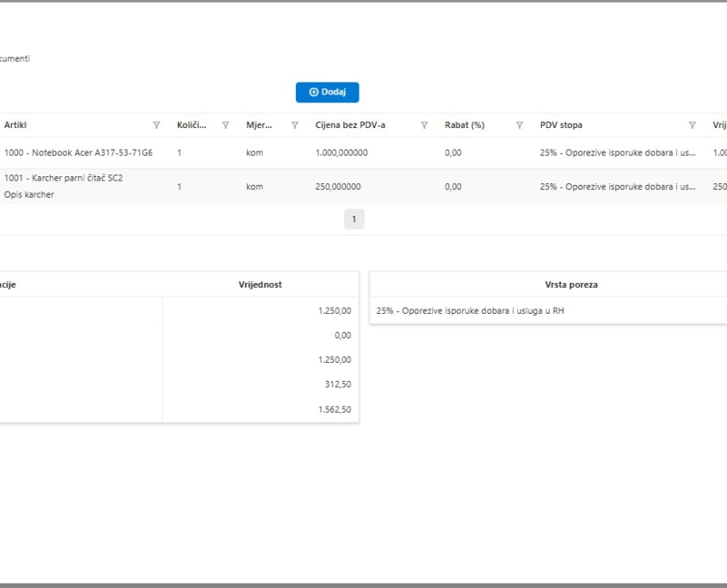Screen dimensions: 727x588
Task: Go to page 1 in pagination
Action: click(x=354, y=219)
